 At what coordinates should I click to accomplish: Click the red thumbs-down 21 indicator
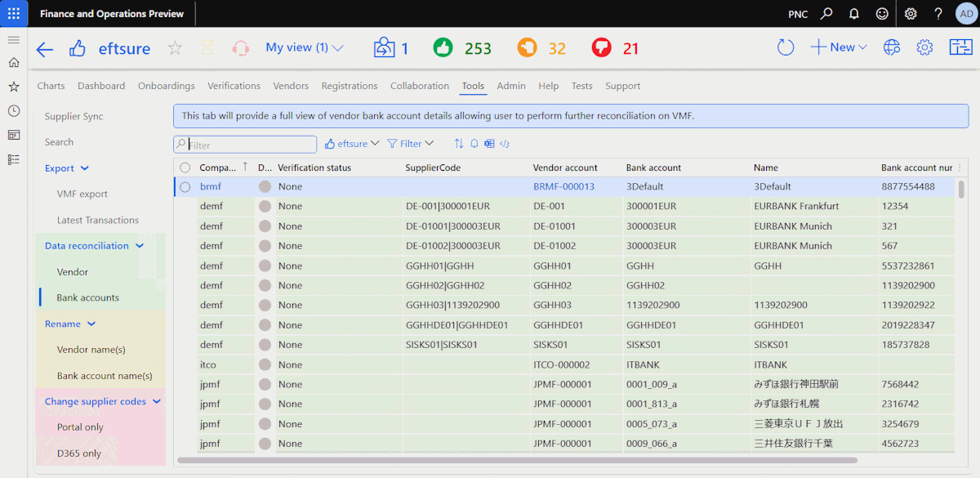coord(615,48)
